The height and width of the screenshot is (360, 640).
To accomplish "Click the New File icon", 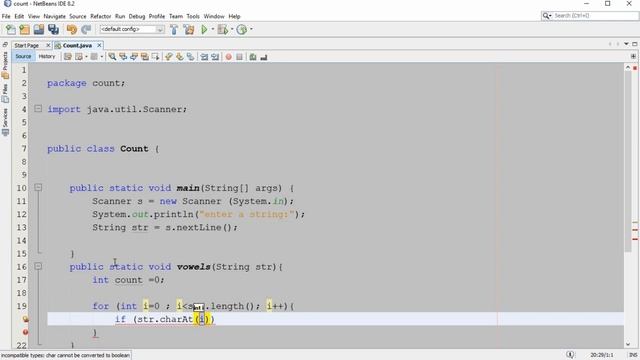I will click(x=11, y=29).
